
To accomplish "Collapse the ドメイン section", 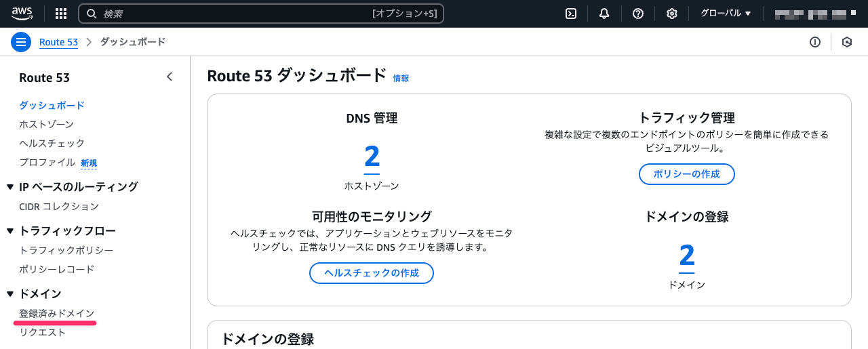I will point(10,294).
